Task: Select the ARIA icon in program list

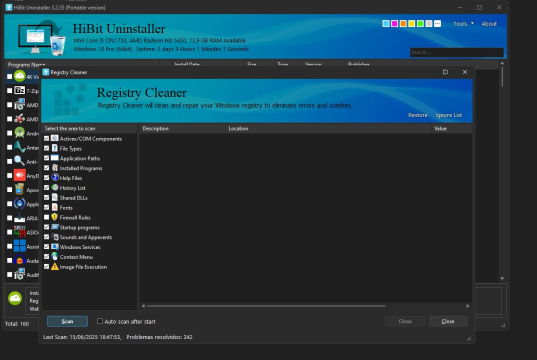Action: pos(20,218)
